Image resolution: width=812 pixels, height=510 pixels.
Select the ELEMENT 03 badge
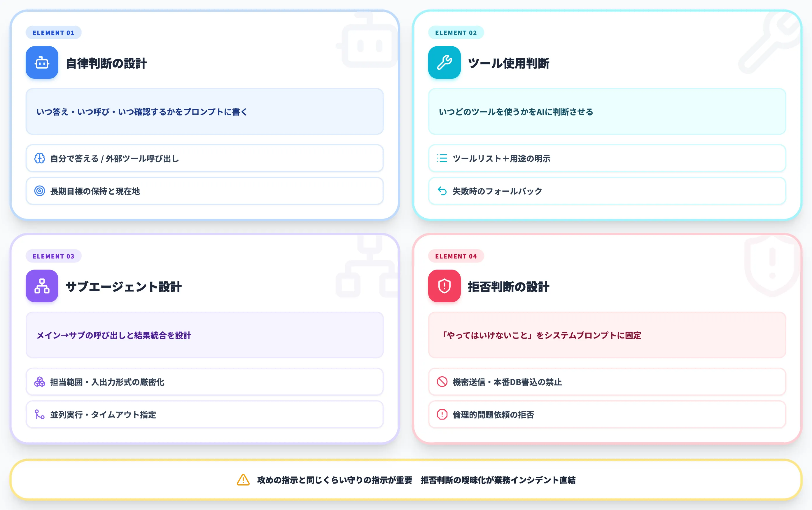53,256
